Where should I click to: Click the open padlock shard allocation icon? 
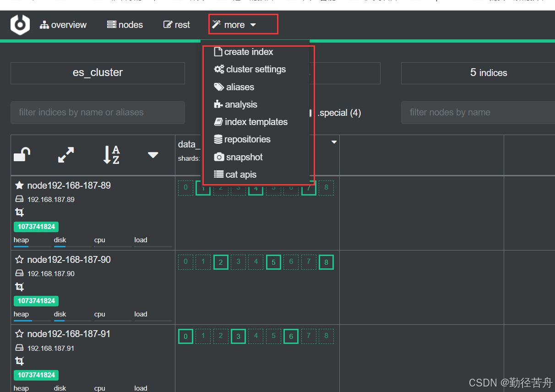(22, 155)
